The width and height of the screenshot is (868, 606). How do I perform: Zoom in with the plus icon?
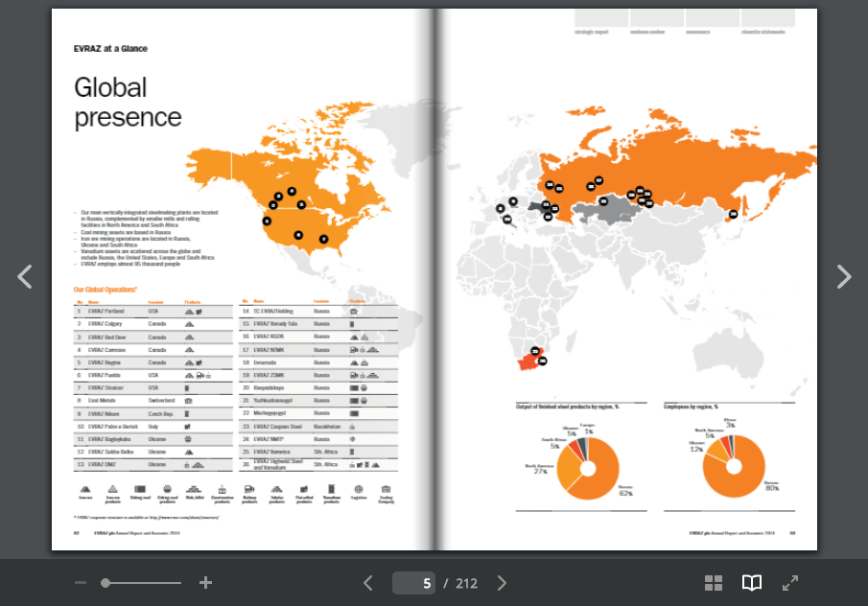(x=205, y=583)
